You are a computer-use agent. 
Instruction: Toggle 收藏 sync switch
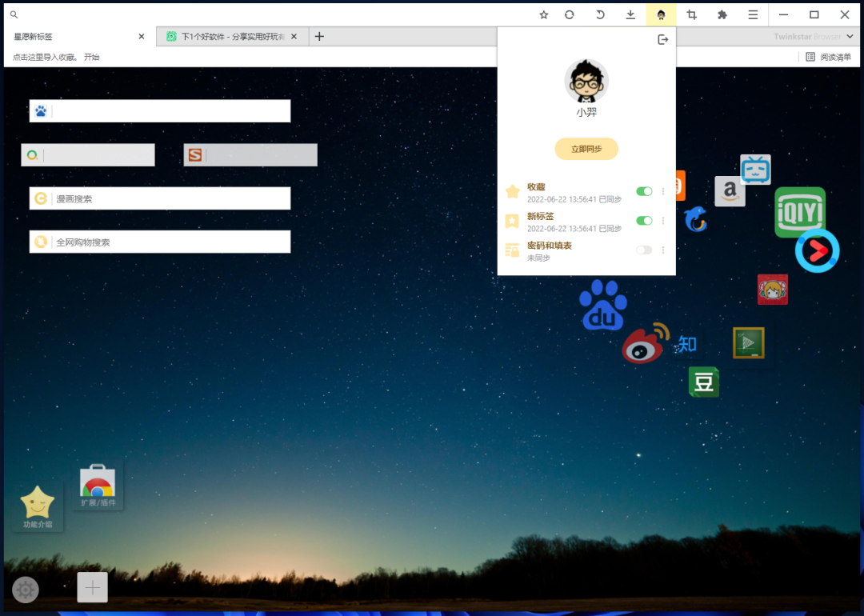pyautogui.click(x=644, y=191)
